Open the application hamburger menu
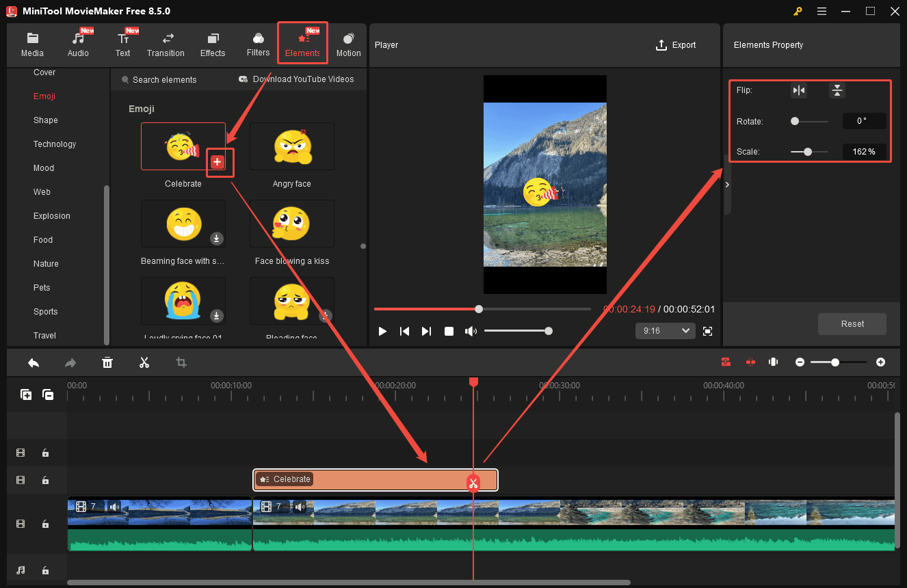Viewport: 907px width, 588px height. (x=821, y=11)
